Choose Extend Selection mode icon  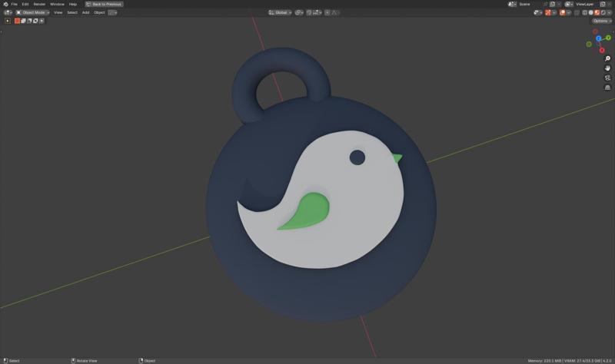coord(23,21)
